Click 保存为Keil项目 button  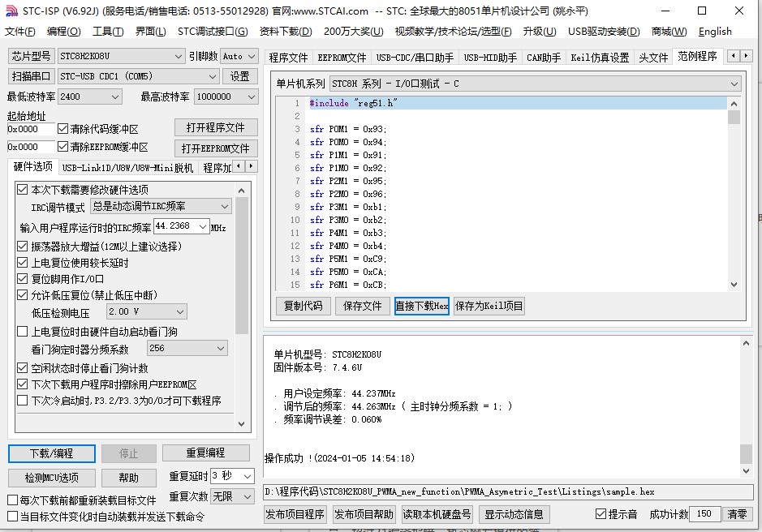click(x=489, y=306)
